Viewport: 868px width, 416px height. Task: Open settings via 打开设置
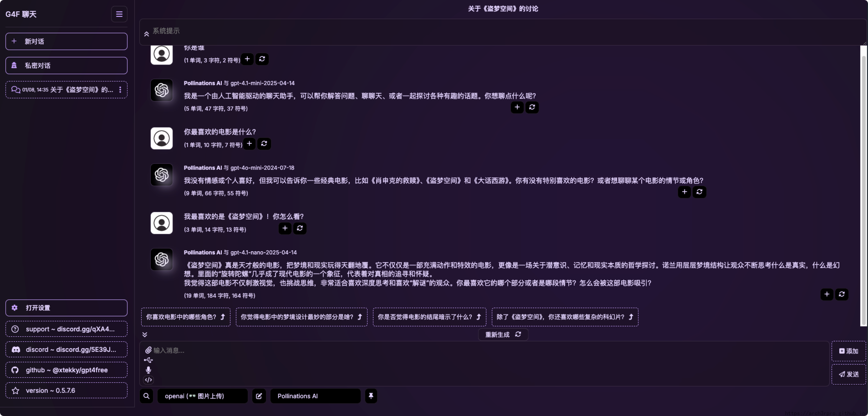click(66, 308)
